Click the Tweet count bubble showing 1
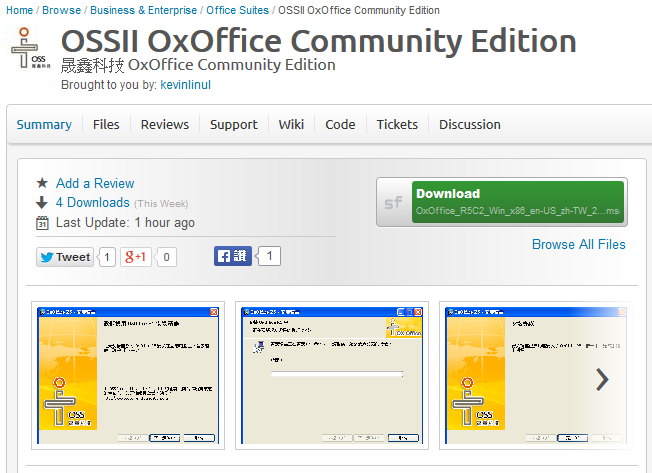Viewport: 652px width, 473px height. click(106, 257)
